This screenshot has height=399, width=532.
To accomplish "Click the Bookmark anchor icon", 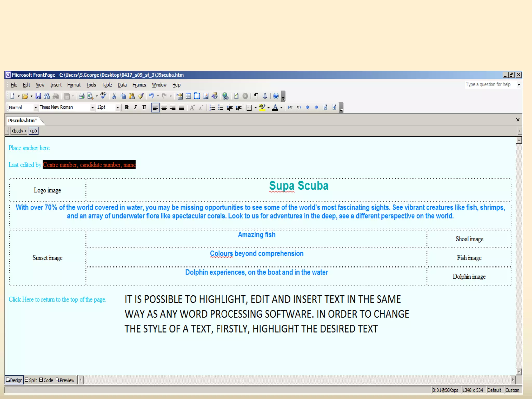I will point(265,96).
